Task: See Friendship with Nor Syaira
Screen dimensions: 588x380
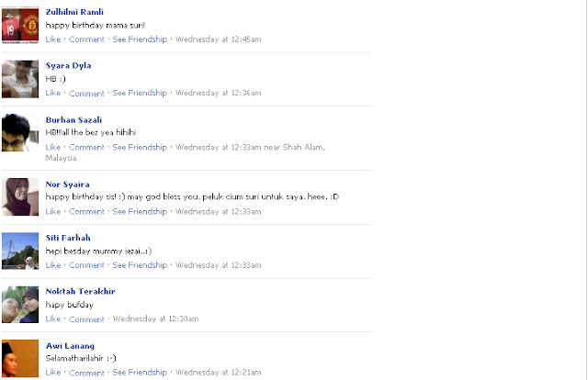Action: tap(140, 211)
